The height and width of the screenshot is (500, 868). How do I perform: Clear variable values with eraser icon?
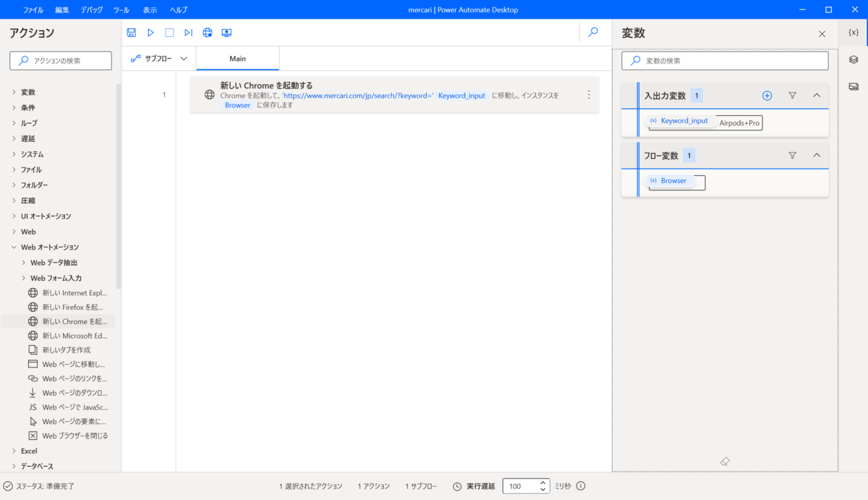tap(726, 461)
